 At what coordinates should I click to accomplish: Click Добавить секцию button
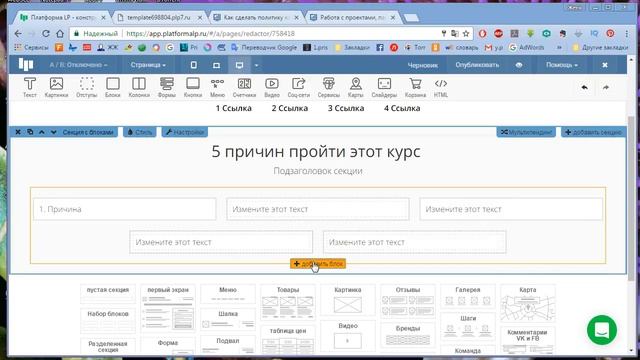point(593,132)
